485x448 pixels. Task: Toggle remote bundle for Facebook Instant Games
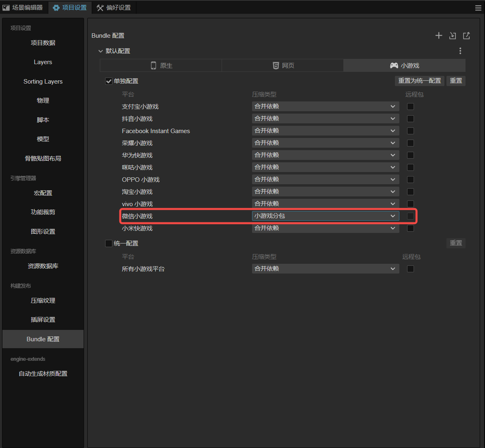tap(410, 131)
